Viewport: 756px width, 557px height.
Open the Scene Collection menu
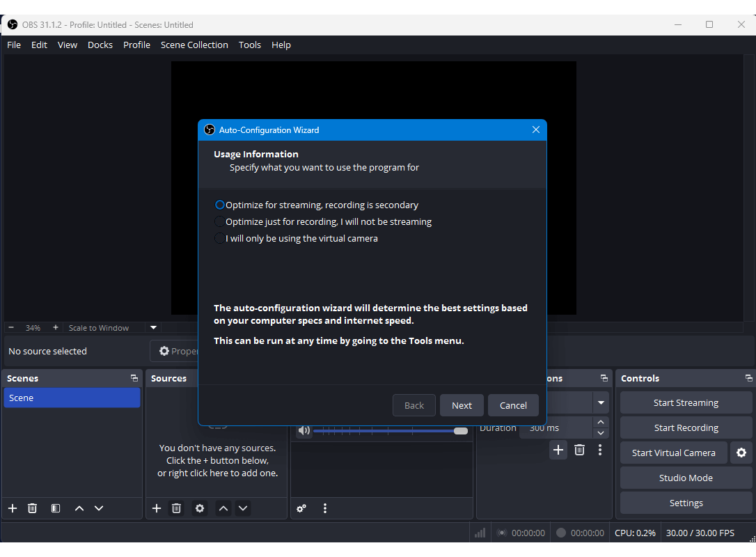click(194, 45)
